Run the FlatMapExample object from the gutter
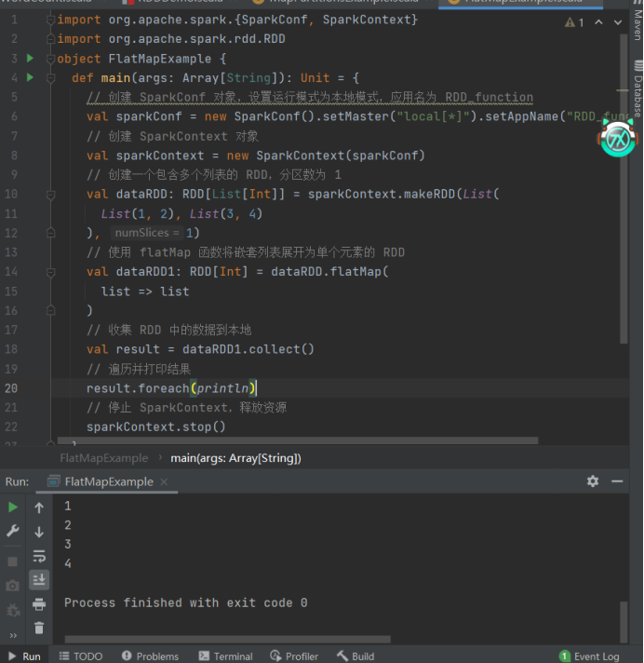The width and height of the screenshot is (644, 663). (30, 58)
